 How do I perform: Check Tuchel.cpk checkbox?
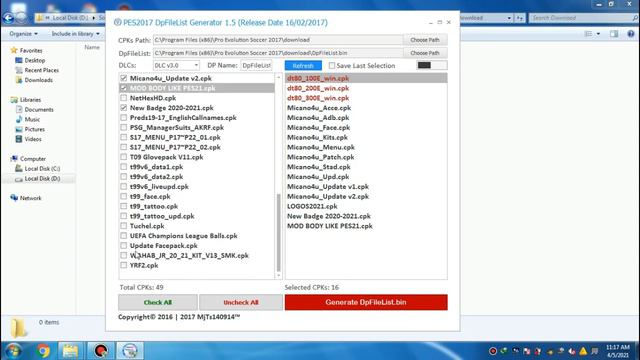click(x=124, y=226)
